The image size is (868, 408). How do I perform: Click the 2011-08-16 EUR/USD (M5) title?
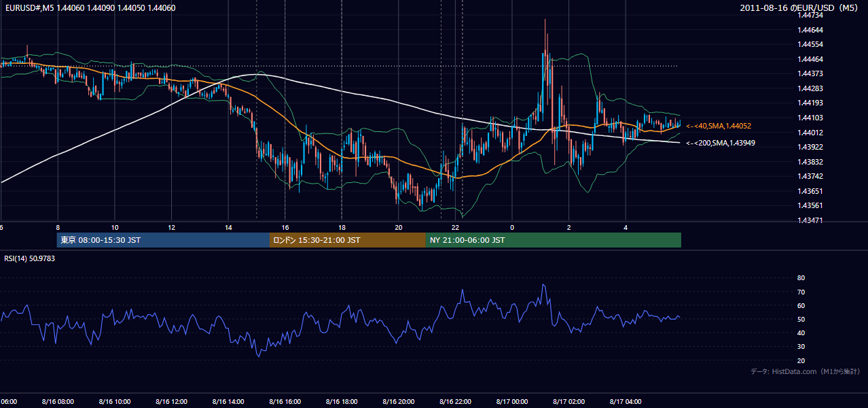tap(799, 8)
